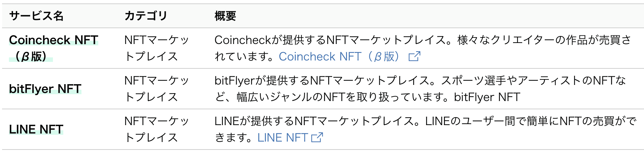The width and height of the screenshot is (644, 154).
Task: Click the LINE description text
Action: pos(426,129)
